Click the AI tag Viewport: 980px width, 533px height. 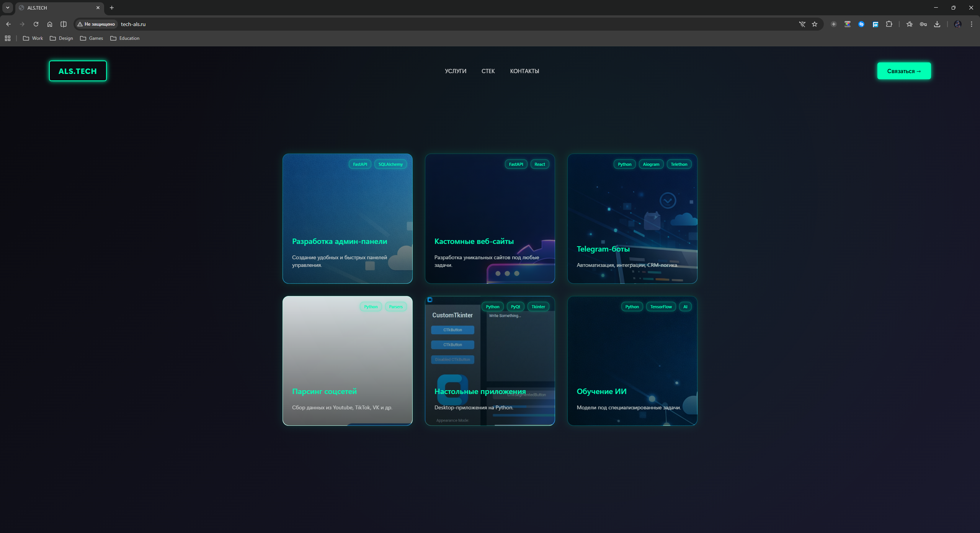click(685, 307)
